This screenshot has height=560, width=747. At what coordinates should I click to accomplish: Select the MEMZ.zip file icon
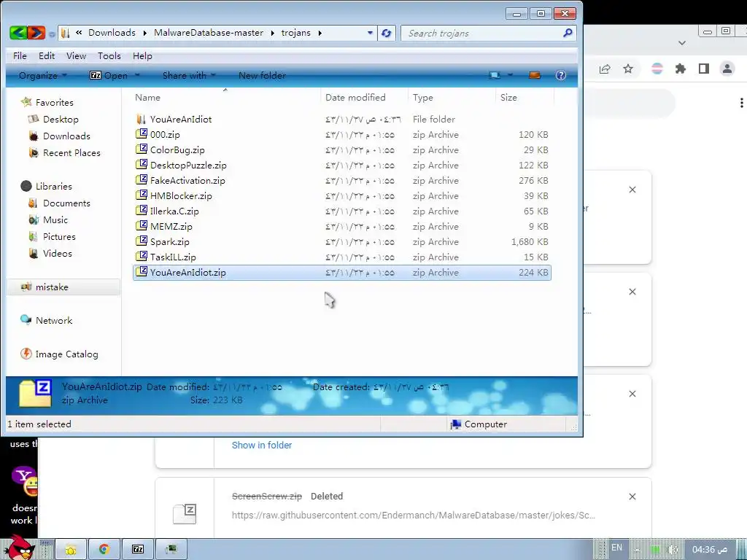pyautogui.click(x=141, y=225)
